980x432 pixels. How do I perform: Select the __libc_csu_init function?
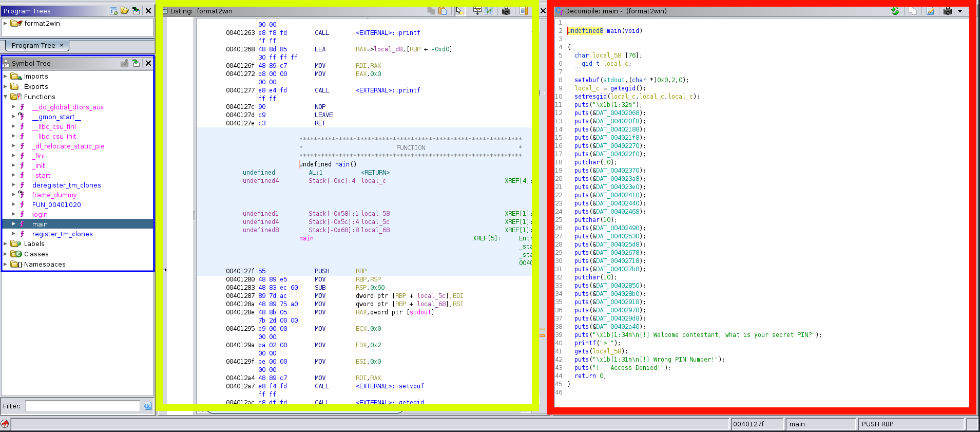point(54,136)
